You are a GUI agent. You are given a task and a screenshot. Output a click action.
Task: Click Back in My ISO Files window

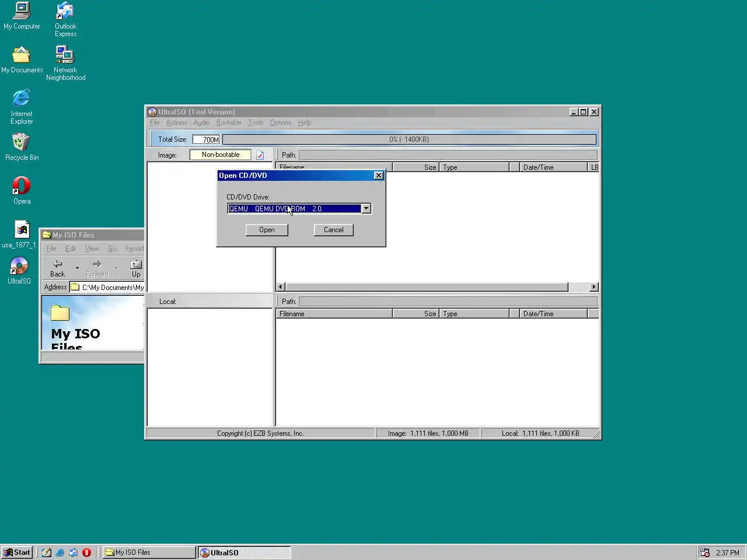click(x=58, y=268)
